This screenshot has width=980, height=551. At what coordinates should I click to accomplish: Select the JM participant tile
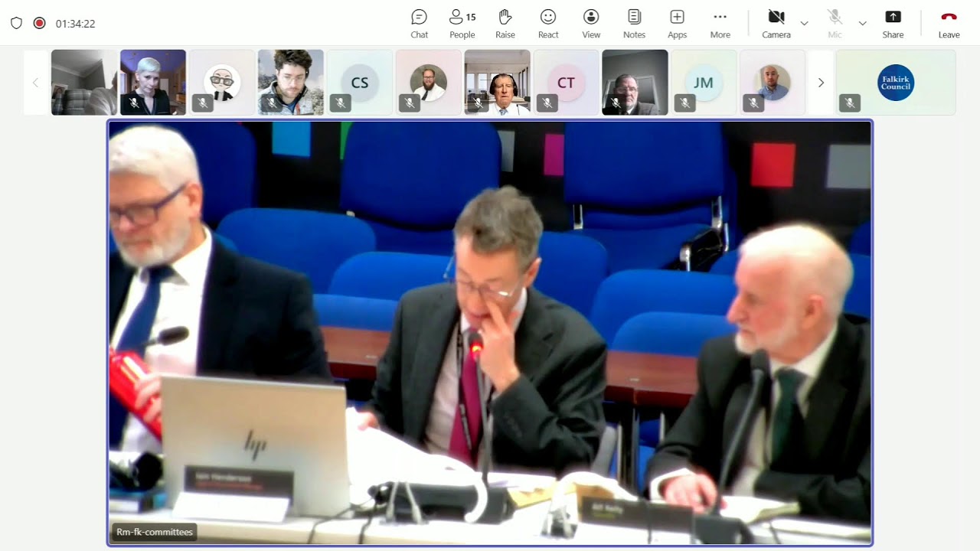[x=704, y=83]
